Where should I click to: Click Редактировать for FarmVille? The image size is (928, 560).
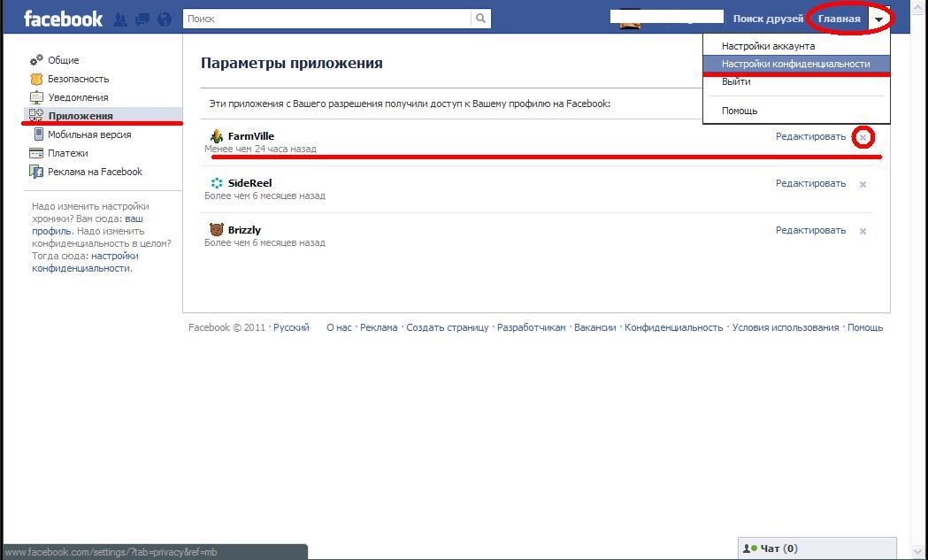[x=811, y=137]
